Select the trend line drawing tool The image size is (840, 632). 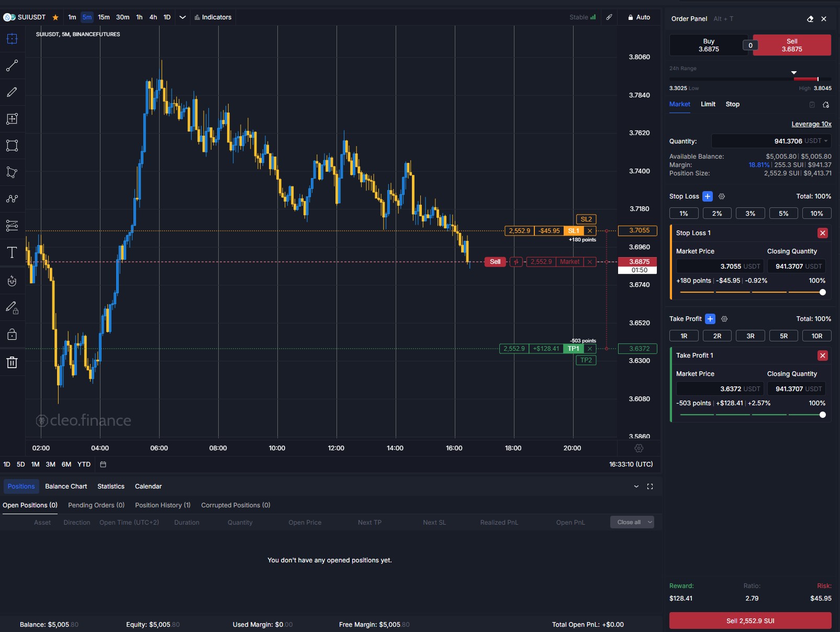coord(12,65)
